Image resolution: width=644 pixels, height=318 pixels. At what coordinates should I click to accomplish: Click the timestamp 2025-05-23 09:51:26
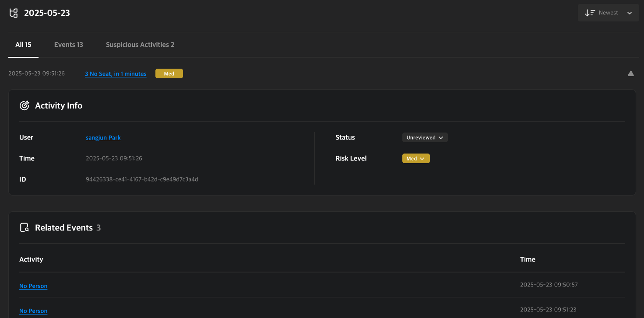pos(36,73)
